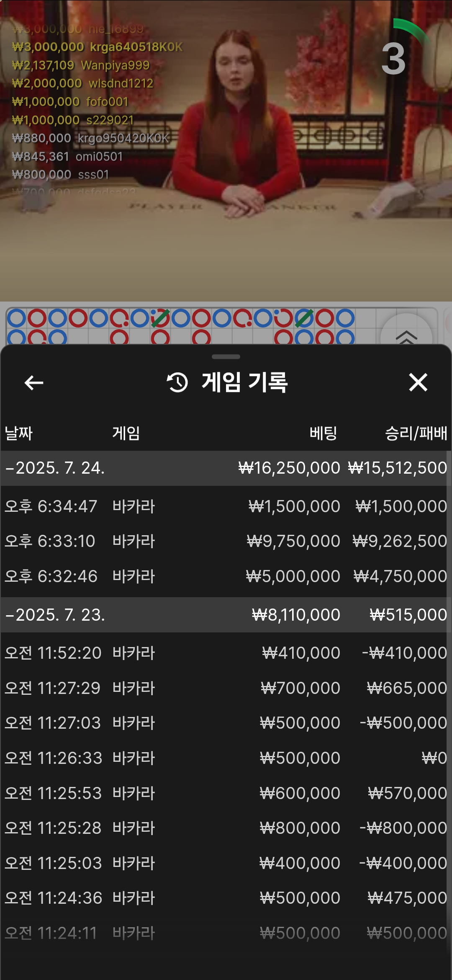Open the 오후 6:32:46 바카라 record

226,576
